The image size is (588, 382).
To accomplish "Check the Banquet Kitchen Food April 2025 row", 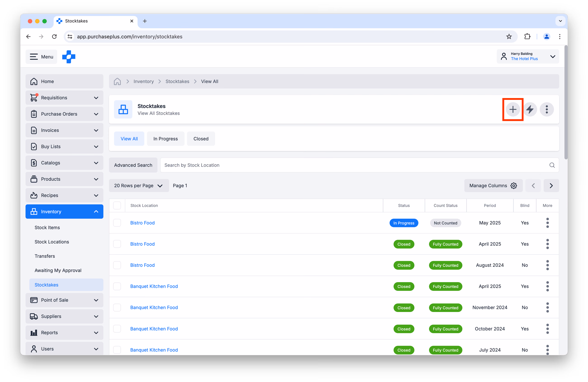I will 117,286.
